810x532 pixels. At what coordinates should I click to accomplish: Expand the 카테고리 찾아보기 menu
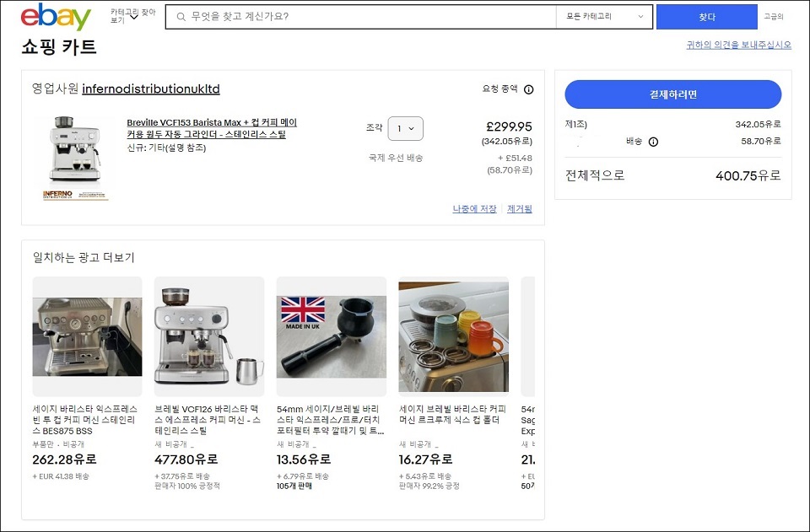(132, 16)
